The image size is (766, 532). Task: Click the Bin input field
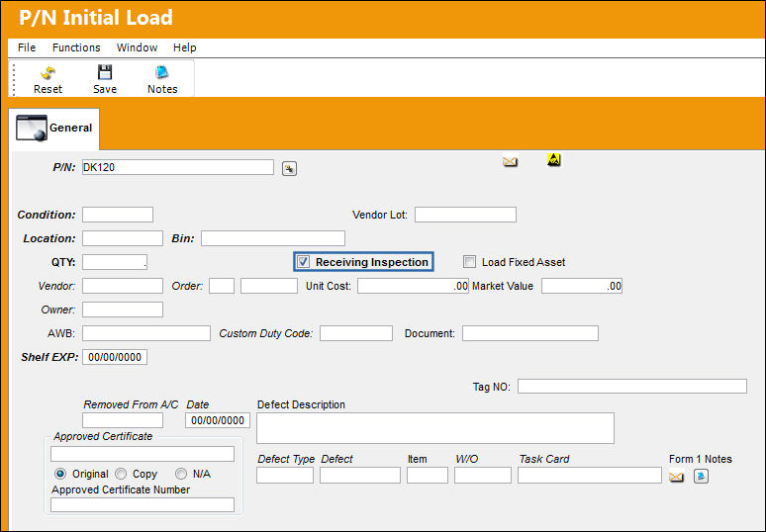273,238
